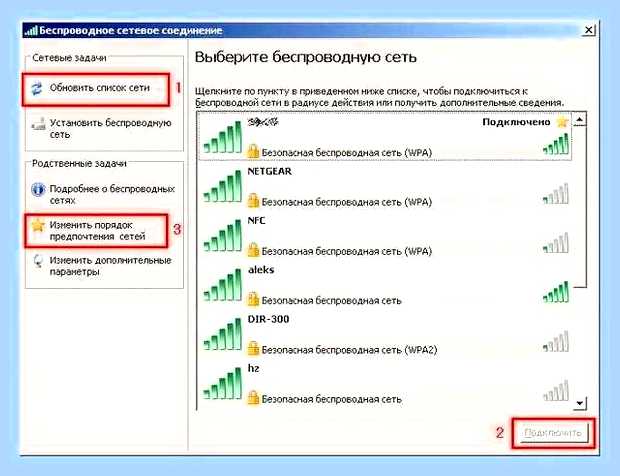The width and height of the screenshot is (620, 476).
Task: Click the padlock icon in hz row
Action: tap(253, 398)
